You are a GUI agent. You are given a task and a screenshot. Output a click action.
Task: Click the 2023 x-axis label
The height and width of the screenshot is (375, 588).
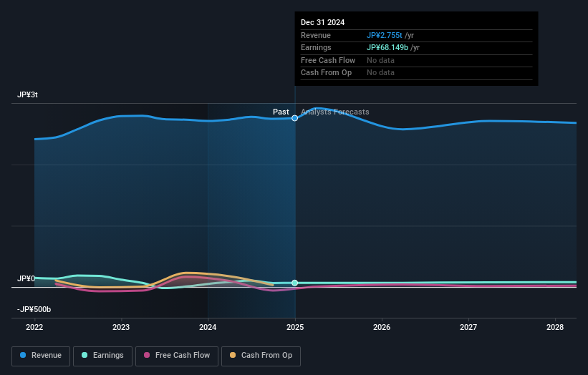coord(121,327)
